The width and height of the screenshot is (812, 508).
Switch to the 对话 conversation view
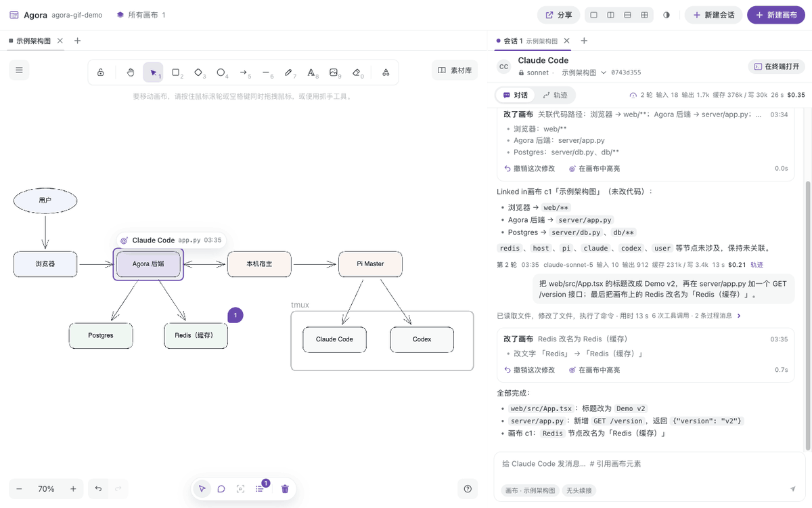tap(516, 95)
